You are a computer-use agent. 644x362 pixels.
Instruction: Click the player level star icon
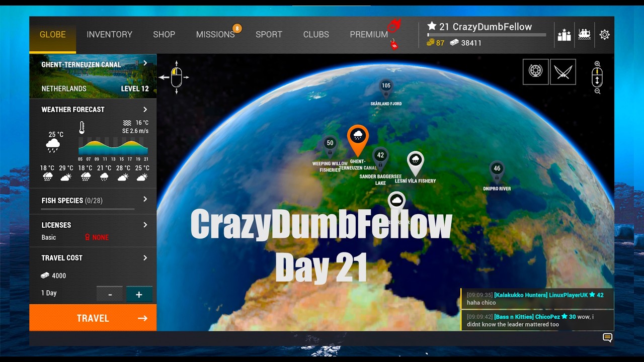point(432,27)
